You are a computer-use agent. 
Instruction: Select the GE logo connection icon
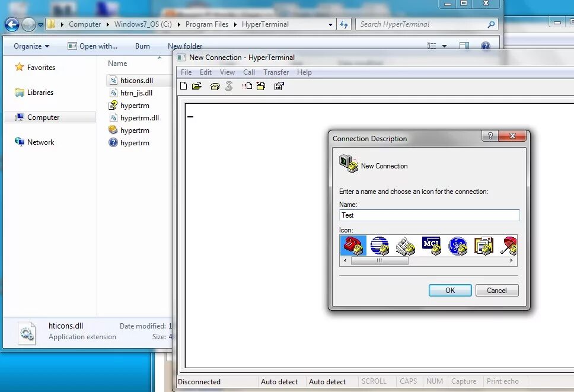click(x=458, y=246)
